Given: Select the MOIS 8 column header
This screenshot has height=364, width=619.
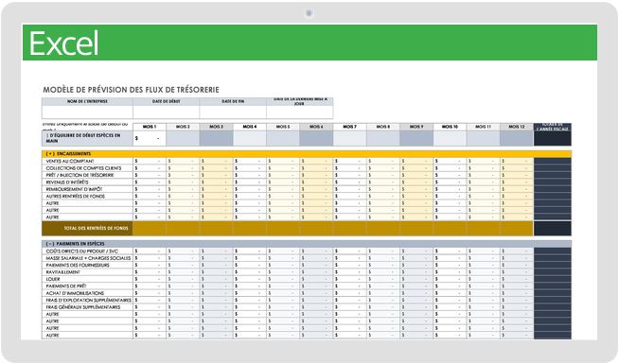Looking at the screenshot, I should [x=383, y=127].
